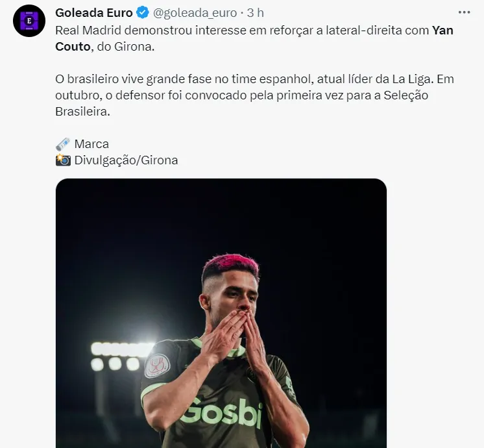Screen dimensions: 484x448
Task: Open the Goleada Euro profile avatar
Action: click(29, 21)
